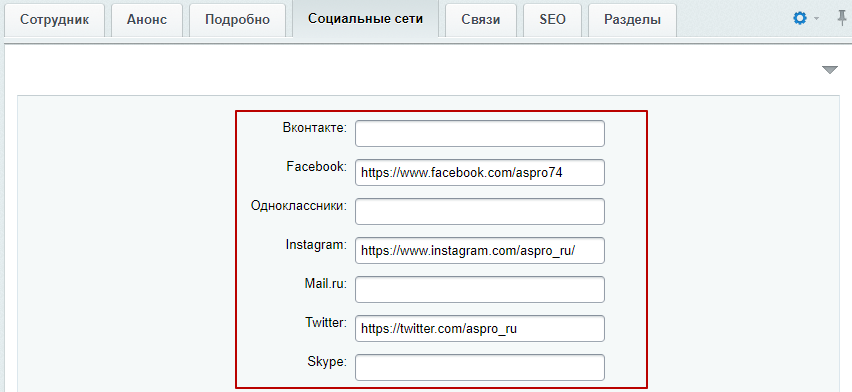Screen dimensions: 852x392
Task: Open the Связи tab
Action: tap(481, 20)
